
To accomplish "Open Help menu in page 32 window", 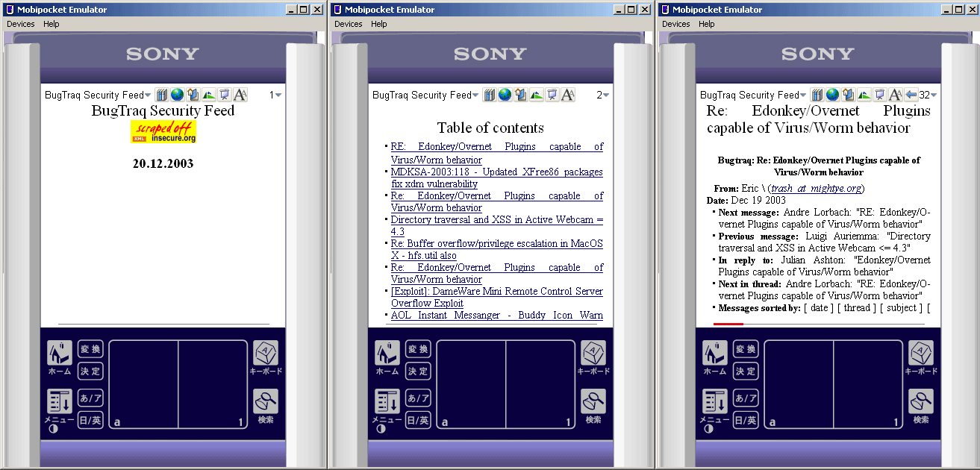I will pos(707,24).
